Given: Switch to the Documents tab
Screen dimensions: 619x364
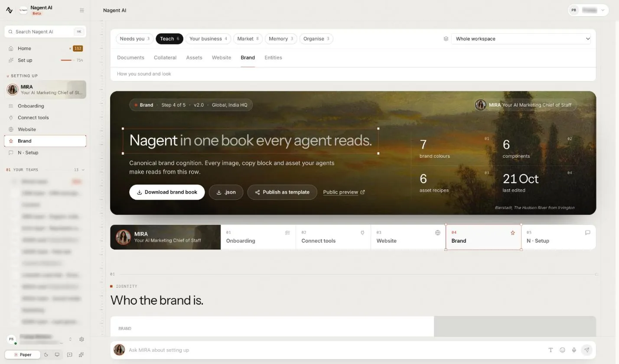Looking at the screenshot, I should [130, 58].
